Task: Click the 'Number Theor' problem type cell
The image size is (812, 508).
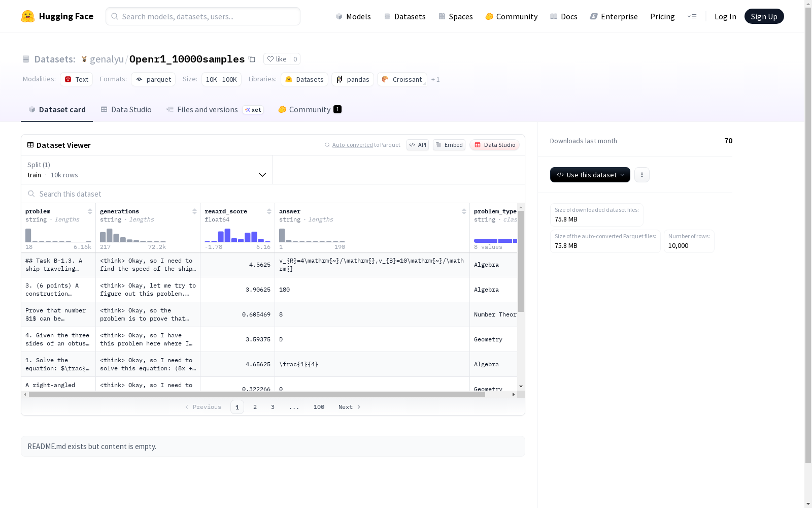Action: tap(494, 314)
